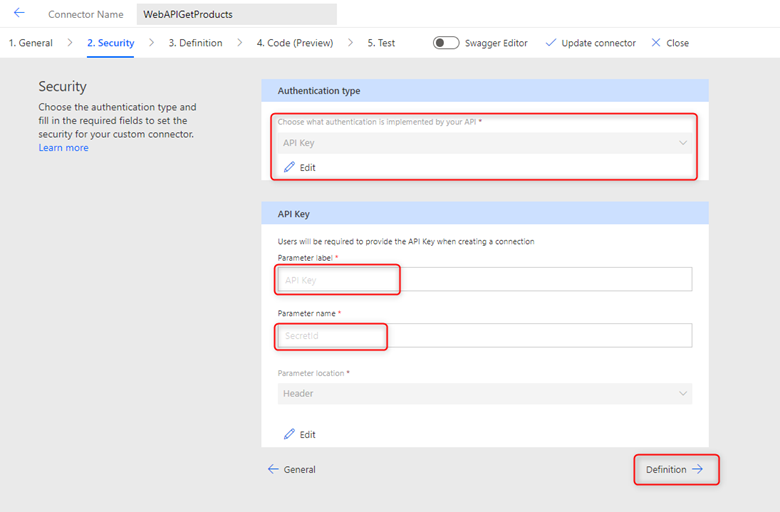Click the pencil icon in API Key section

(x=289, y=434)
